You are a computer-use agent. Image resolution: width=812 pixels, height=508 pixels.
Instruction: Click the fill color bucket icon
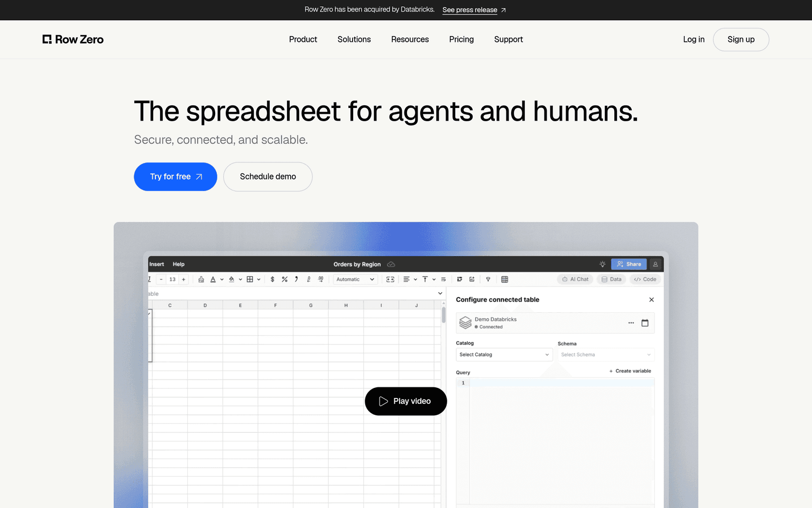coord(232,279)
